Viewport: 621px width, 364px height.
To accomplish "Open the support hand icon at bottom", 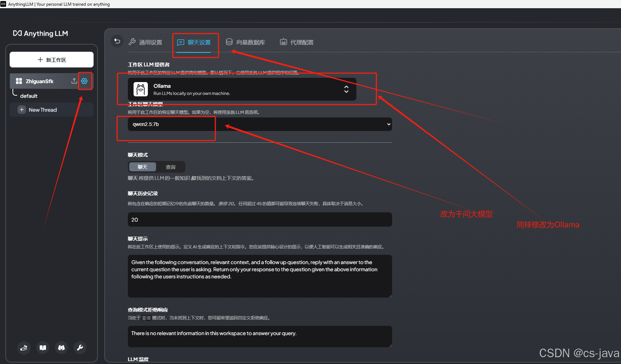I will [x=24, y=348].
